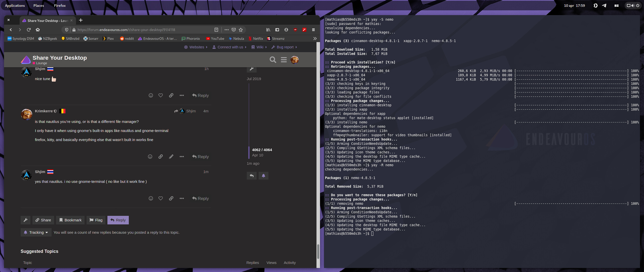Copy link of 'yes that nautilus' post
Image resolution: width=644 pixels, height=272 pixels.
click(171, 198)
